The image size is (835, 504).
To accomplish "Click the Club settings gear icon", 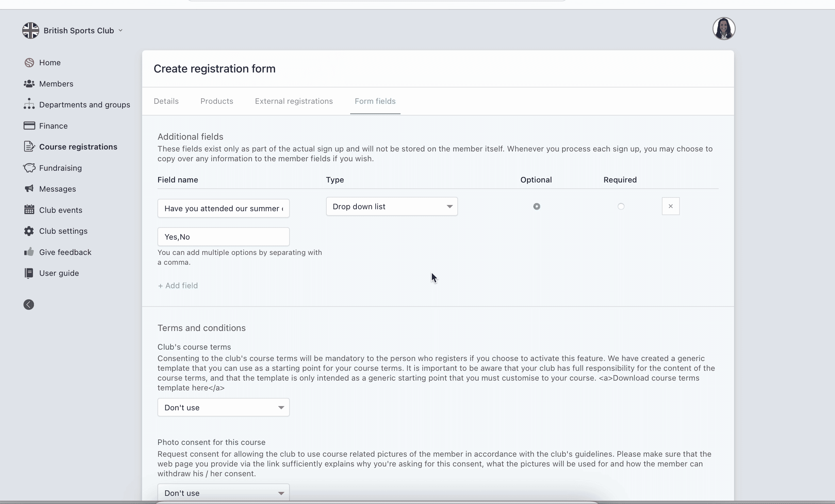I will click(x=29, y=231).
